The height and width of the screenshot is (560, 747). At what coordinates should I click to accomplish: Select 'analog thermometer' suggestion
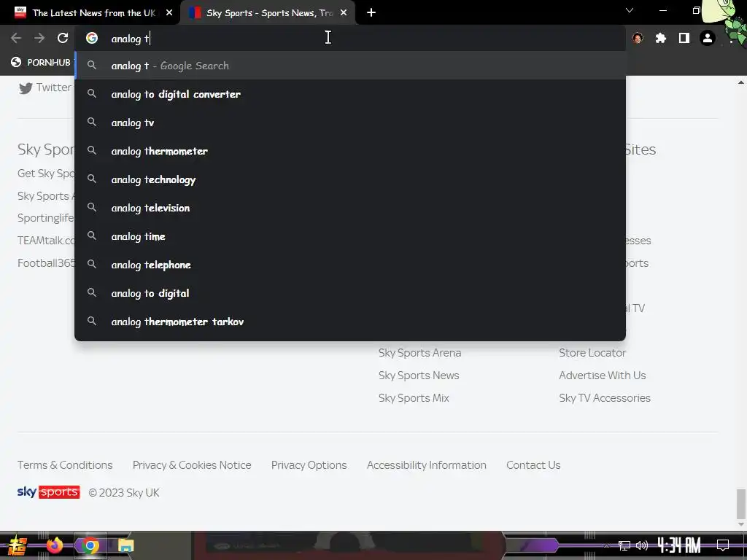pyautogui.click(x=350, y=151)
